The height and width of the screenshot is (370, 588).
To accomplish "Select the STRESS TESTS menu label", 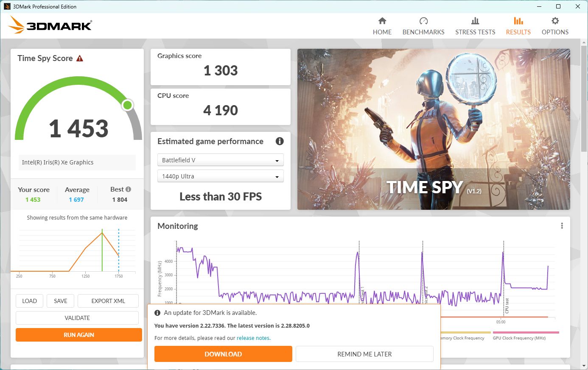I will pos(475,32).
